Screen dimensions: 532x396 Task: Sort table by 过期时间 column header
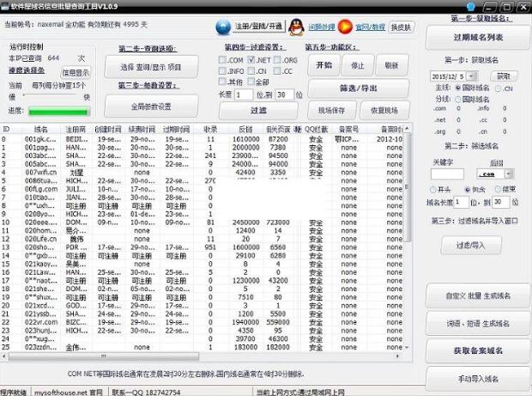coord(175,129)
